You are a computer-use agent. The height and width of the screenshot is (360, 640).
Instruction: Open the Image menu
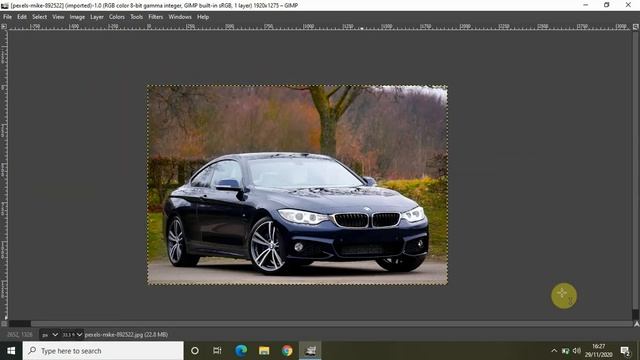click(77, 17)
